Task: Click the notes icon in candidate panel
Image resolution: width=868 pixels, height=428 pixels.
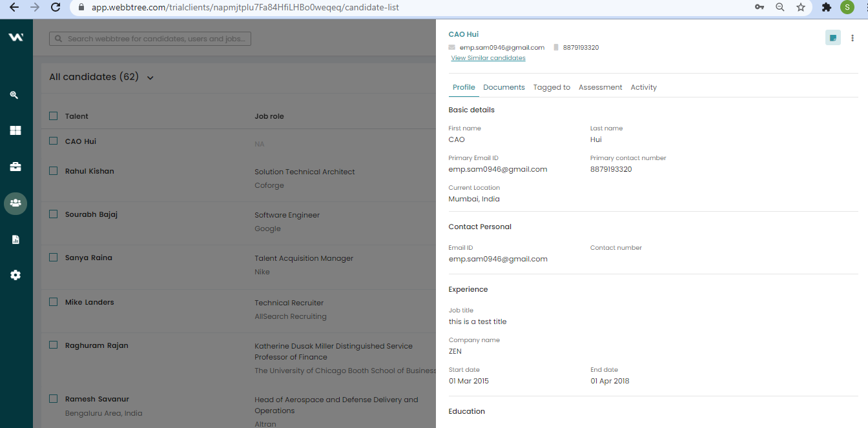Action: point(833,38)
